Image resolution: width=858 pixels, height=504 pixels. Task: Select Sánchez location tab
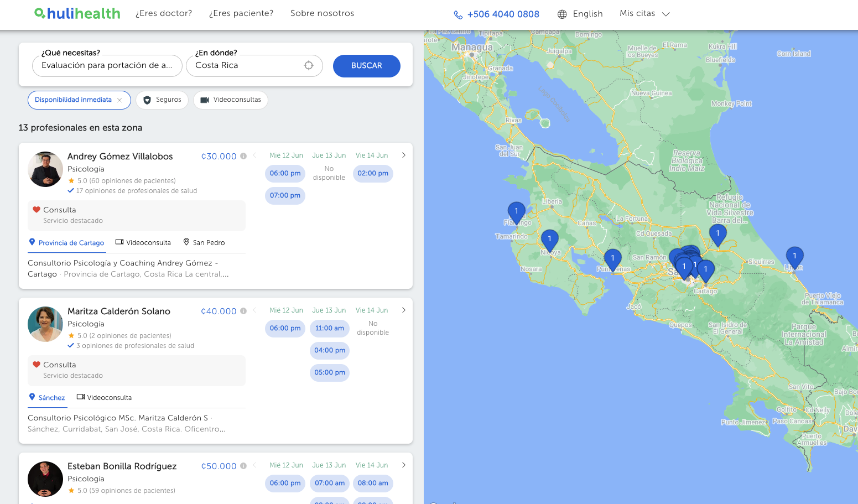(x=47, y=398)
